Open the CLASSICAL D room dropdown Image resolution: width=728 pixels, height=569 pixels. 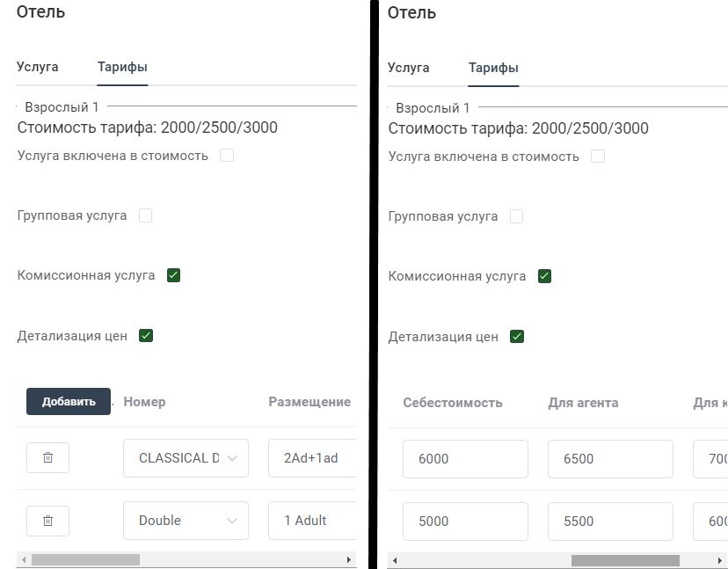186,458
